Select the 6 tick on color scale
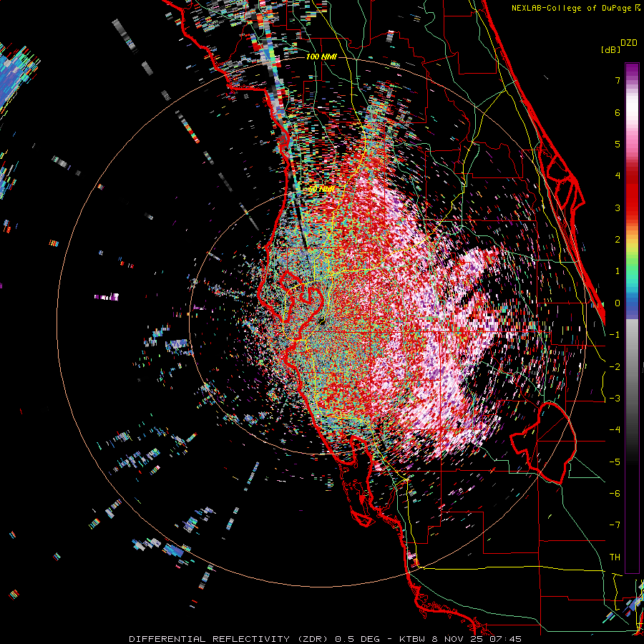 pos(618,112)
